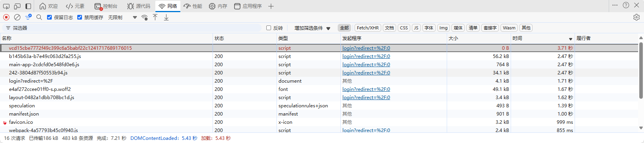Expand the 增加筛选条件 dropdown
The height and width of the screenshot is (143, 644).
click(x=313, y=28)
